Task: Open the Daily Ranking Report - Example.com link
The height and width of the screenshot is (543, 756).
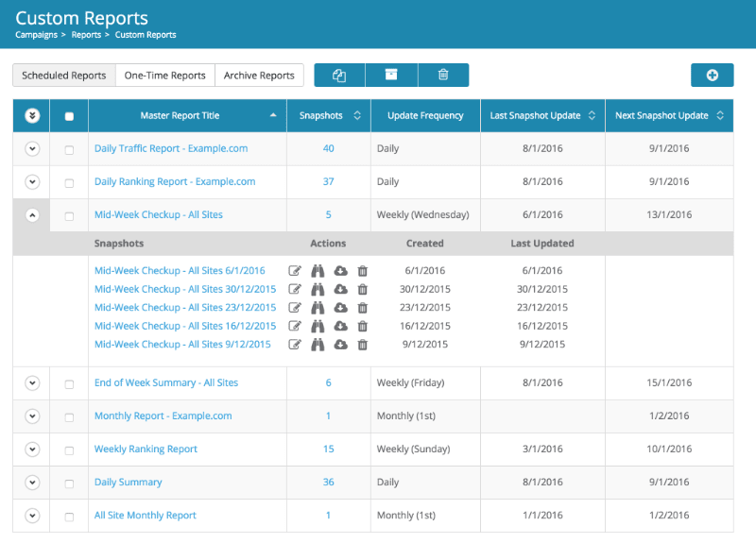Action: pyautogui.click(x=175, y=182)
